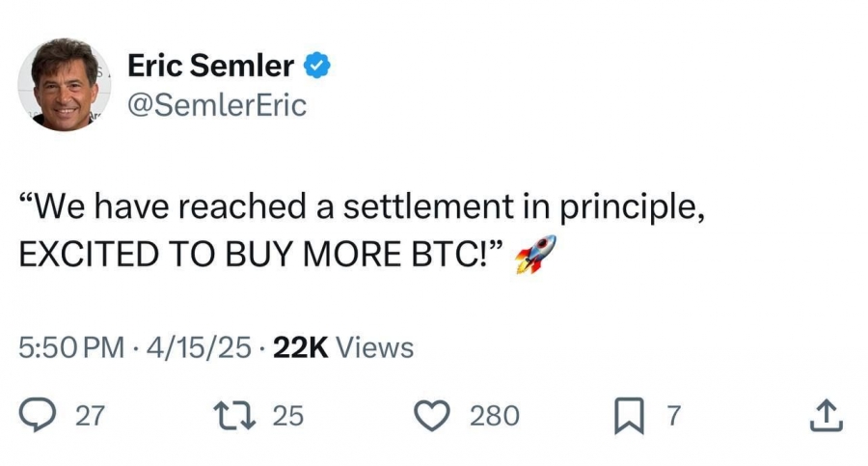Click the "settlement in principle" tweet text line

point(362,207)
